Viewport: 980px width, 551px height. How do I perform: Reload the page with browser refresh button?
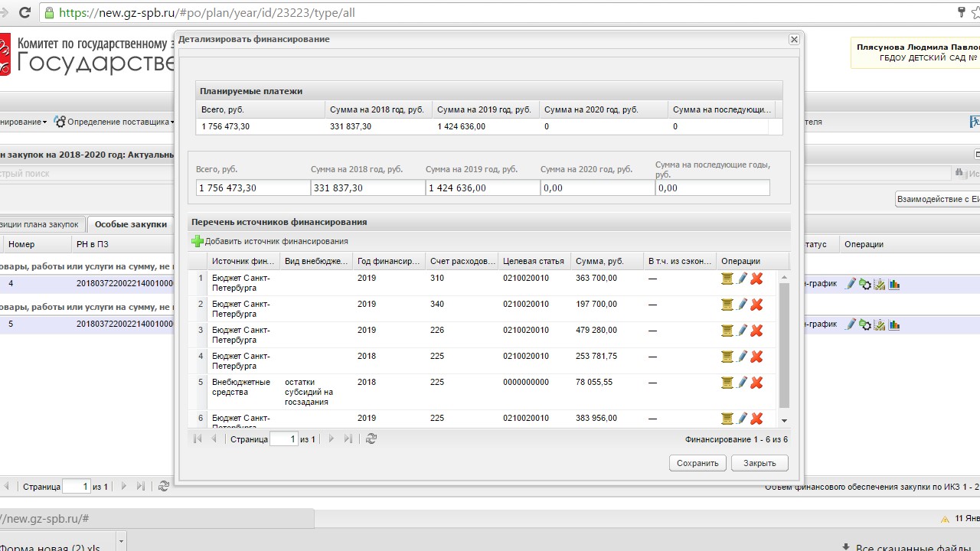(24, 13)
